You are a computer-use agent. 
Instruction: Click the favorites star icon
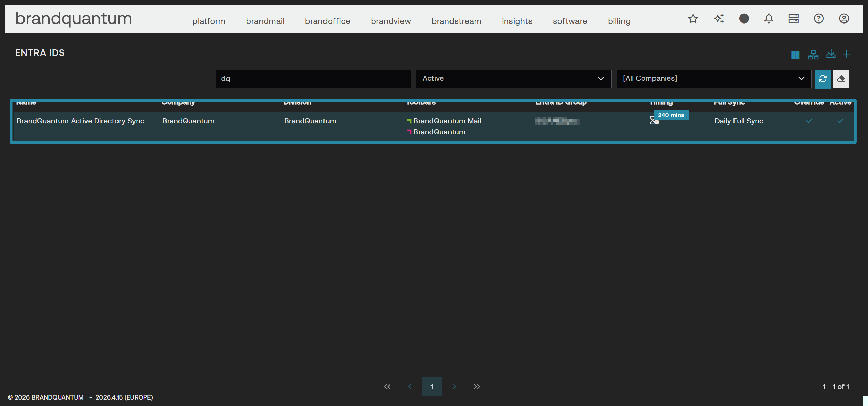(x=693, y=19)
